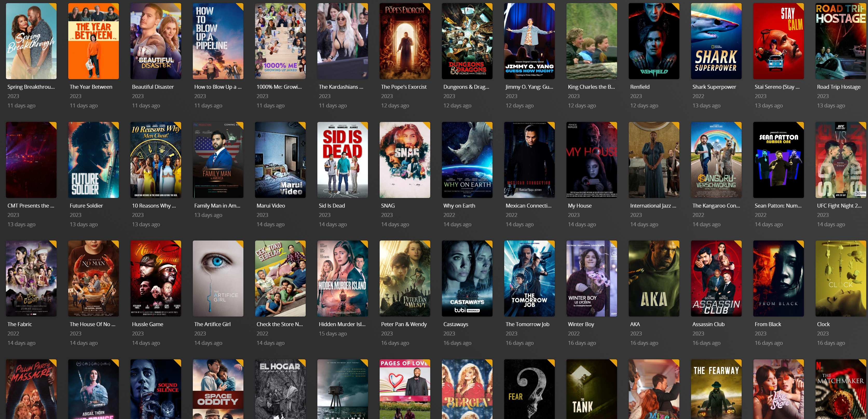Select the Beautiful Disaster poster
Viewport: 868px width, 419px height.
pyautogui.click(x=156, y=41)
